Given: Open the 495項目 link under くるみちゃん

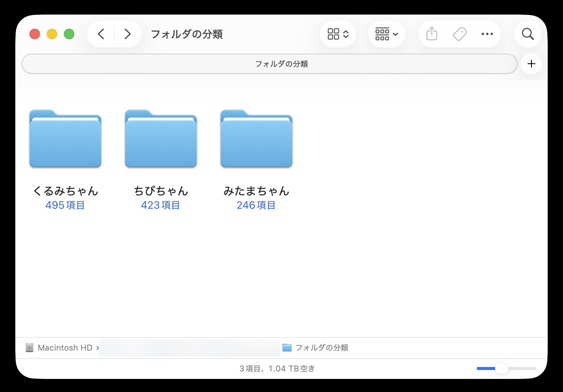Looking at the screenshot, I should [x=65, y=205].
